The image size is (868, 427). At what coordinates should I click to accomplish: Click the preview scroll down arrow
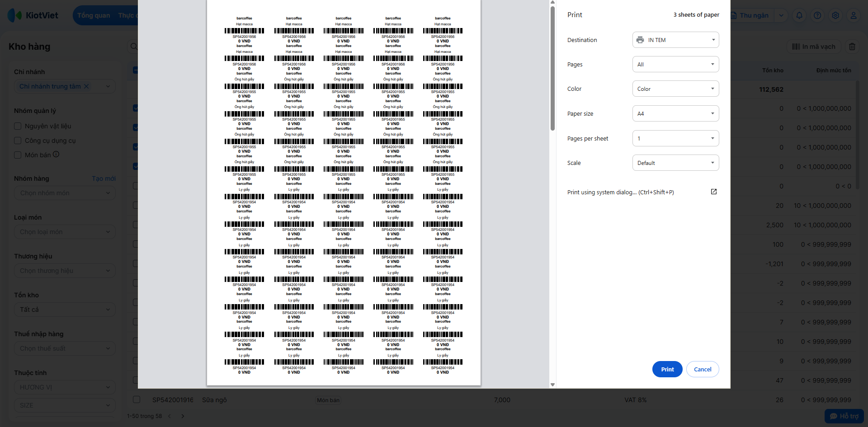coord(552,385)
